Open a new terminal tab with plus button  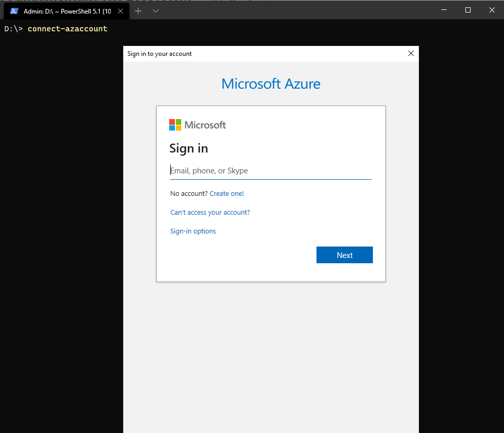point(138,11)
